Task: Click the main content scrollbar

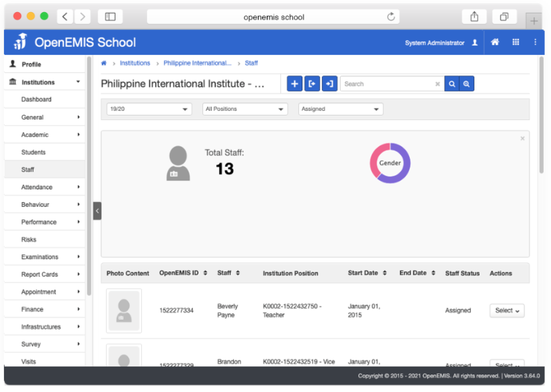Action: [x=541, y=115]
